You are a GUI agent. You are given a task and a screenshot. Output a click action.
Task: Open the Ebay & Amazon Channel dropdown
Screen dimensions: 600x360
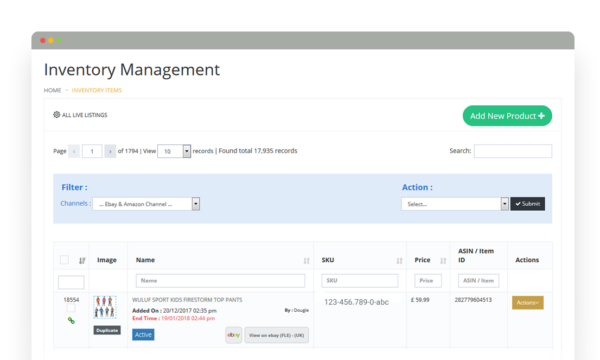[x=146, y=204]
